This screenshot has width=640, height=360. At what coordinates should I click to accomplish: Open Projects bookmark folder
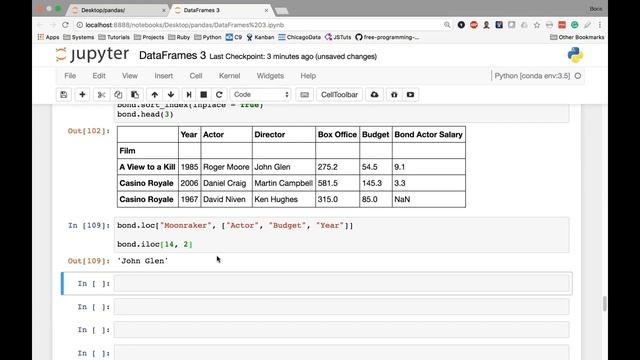tap(149, 37)
